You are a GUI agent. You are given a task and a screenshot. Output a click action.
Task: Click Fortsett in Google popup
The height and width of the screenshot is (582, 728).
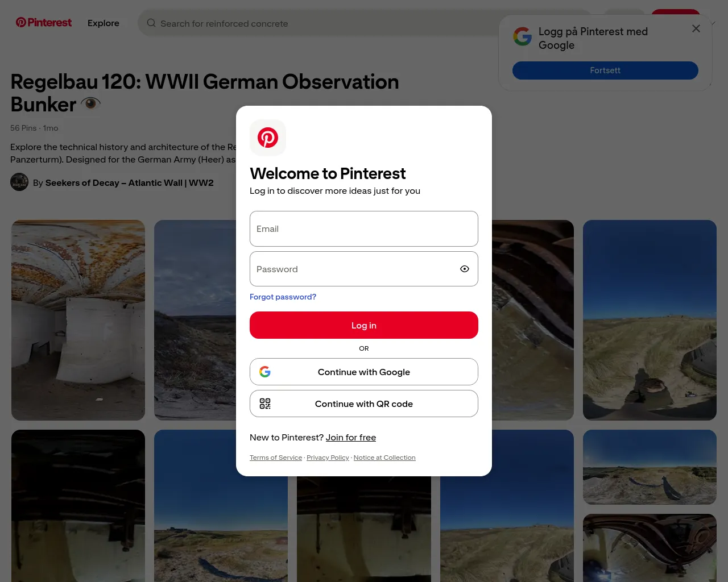605,70
